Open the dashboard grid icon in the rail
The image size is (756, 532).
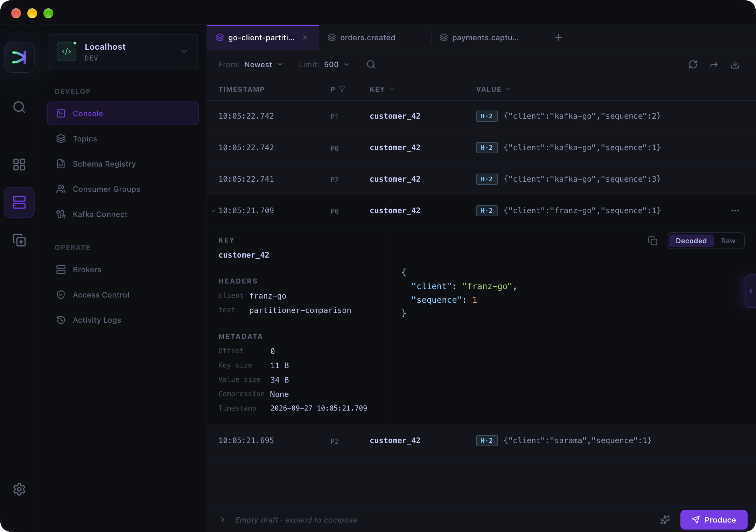tap(19, 164)
